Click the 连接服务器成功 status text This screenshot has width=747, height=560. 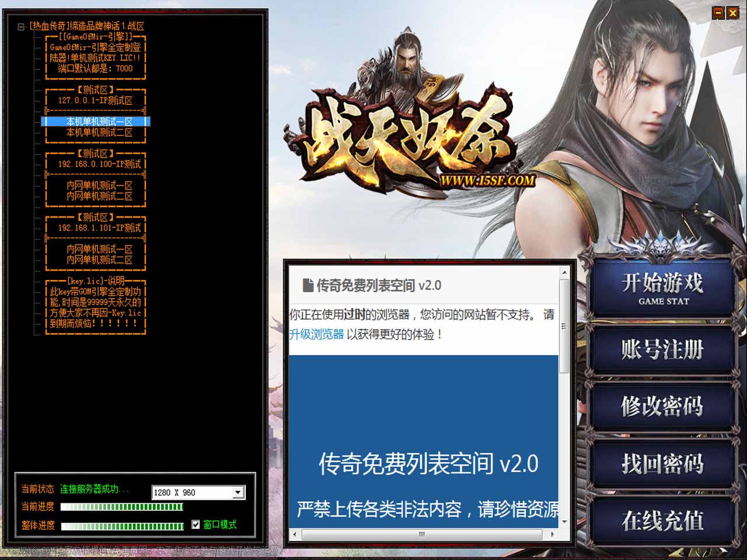(x=95, y=489)
